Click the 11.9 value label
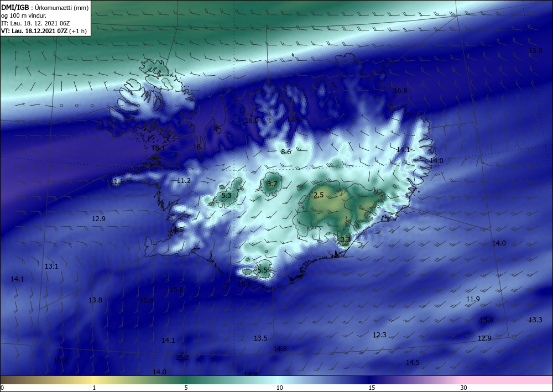Screen dimensions: 553x392 [x=473, y=299]
